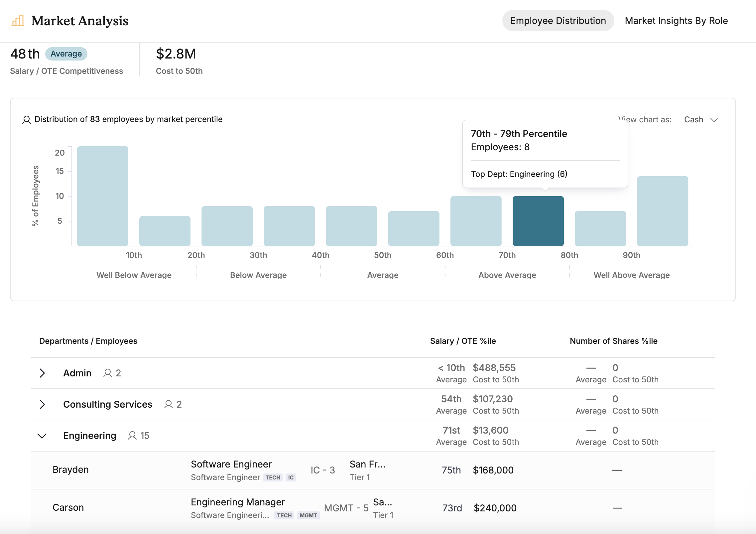Collapse the Engineering department row
The width and height of the screenshot is (756, 534).
click(x=42, y=436)
